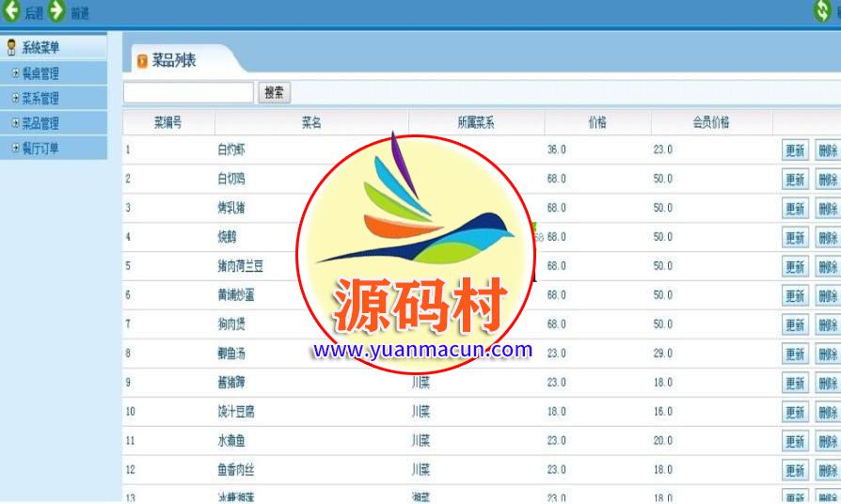The height and width of the screenshot is (504, 841).
Task: Expand the 菜品管理 tree node
Action: coord(15,123)
